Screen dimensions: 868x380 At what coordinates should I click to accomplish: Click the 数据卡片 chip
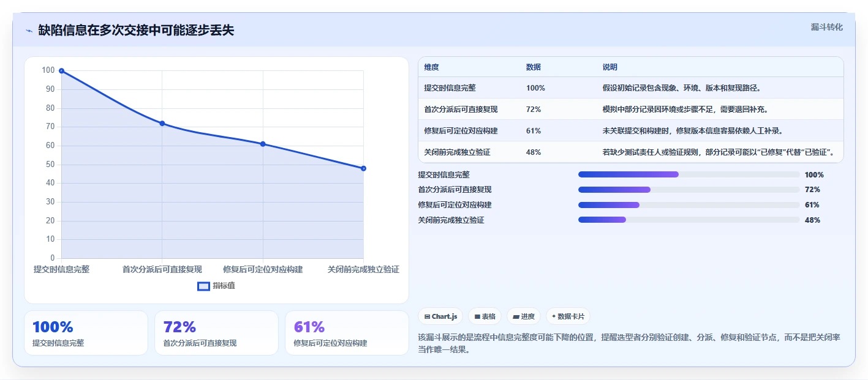coord(568,316)
